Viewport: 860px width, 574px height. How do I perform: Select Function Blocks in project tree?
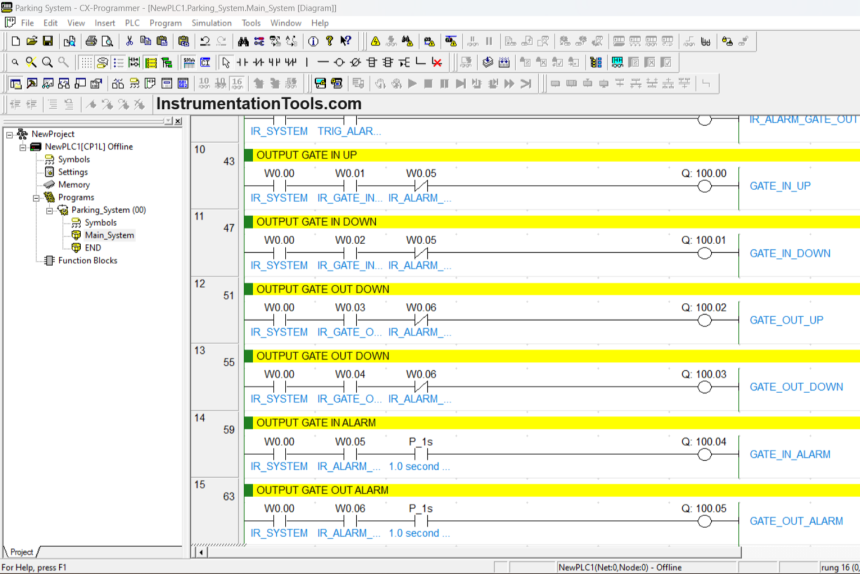click(87, 260)
